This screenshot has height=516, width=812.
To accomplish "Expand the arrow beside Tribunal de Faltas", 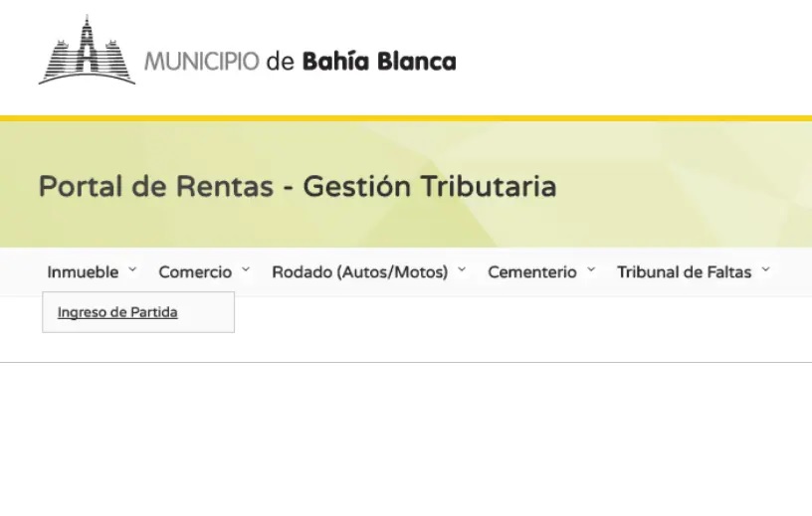I will click(765, 269).
